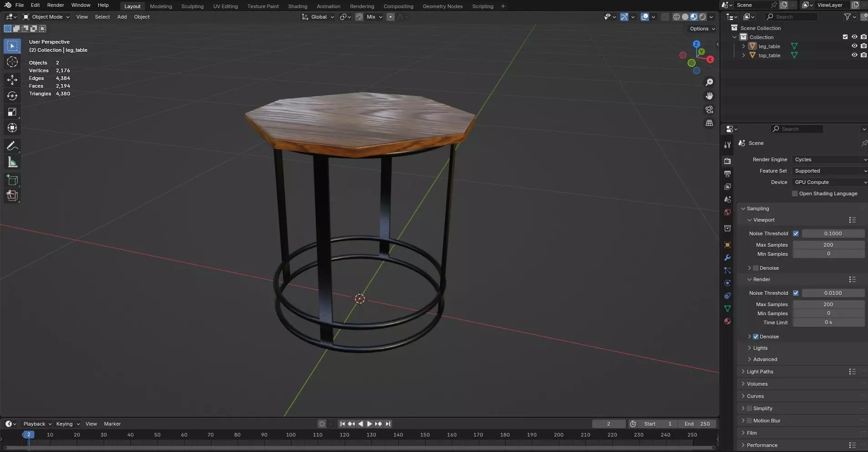
Task: Open the Object Data properties tab
Action: (728, 308)
